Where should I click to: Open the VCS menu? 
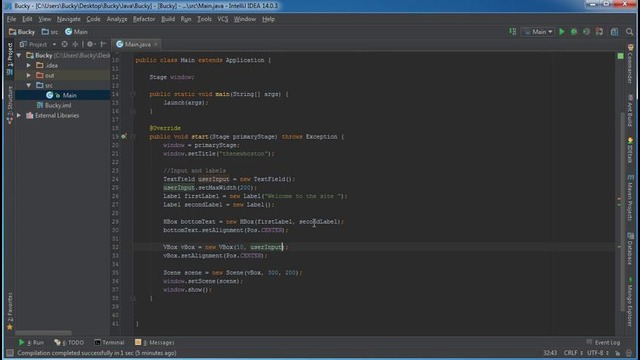click(x=223, y=19)
